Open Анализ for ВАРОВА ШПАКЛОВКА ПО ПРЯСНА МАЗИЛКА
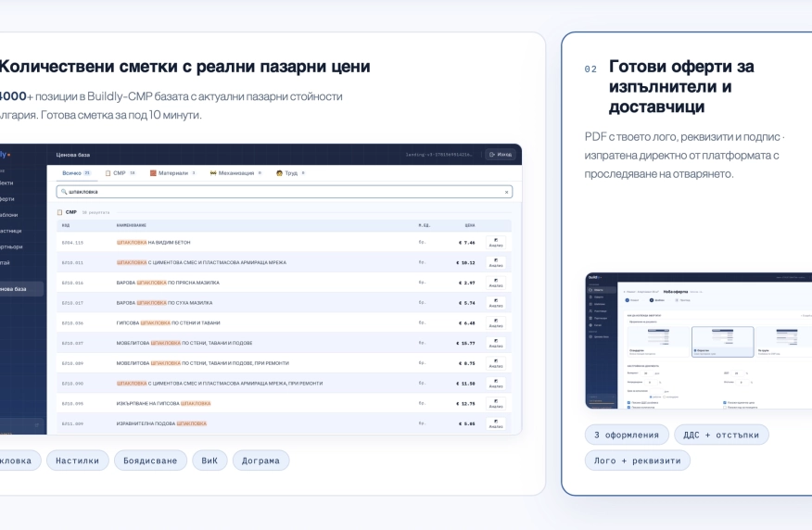The image size is (812, 530). click(x=496, y=283)
